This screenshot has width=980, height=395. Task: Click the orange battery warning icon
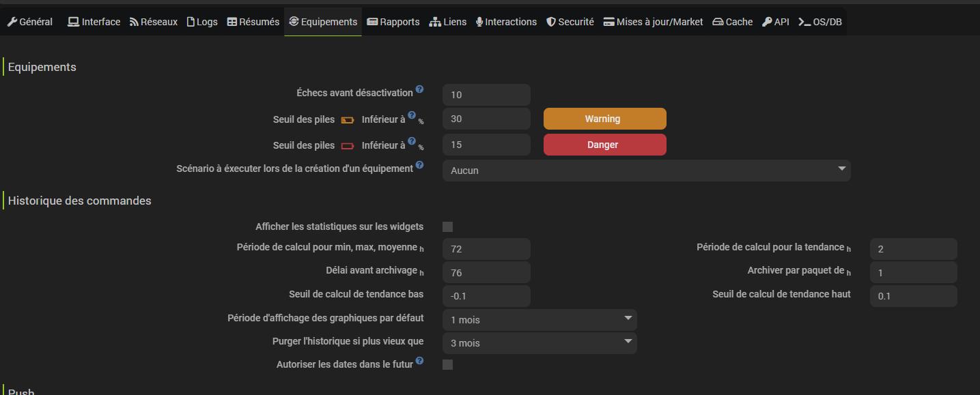click(x=348, y=120)
